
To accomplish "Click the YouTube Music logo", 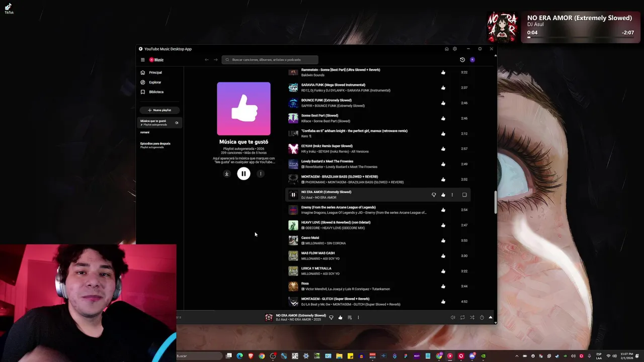I will (156, 60).
